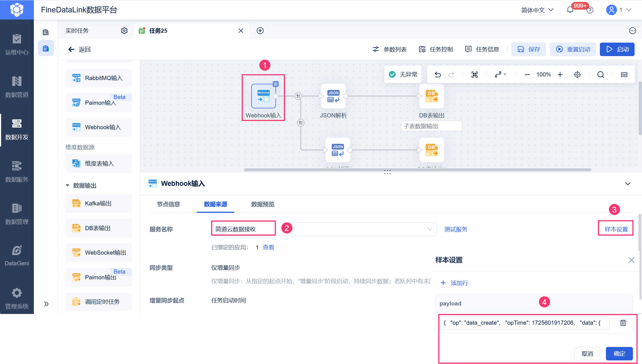The image size is (642, 364).
Task: Open the notifications bell
Action: coord(570,10)
